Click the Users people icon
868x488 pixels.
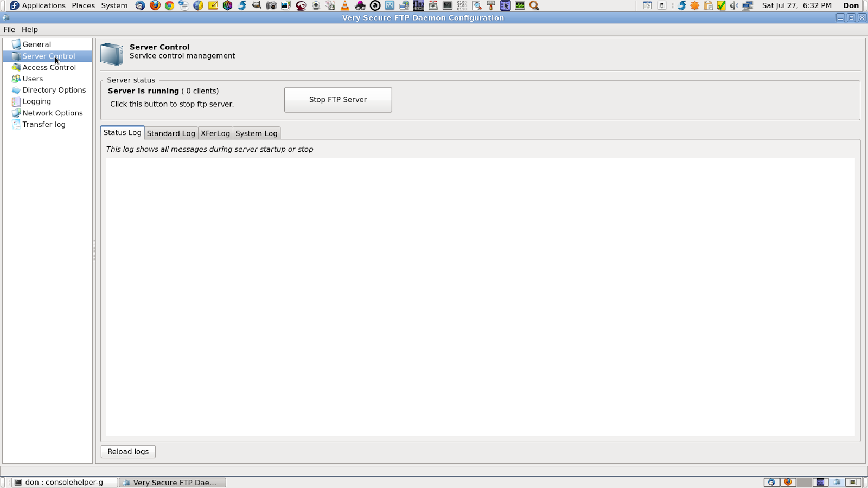pyautogui.click(x=16, y=79)
